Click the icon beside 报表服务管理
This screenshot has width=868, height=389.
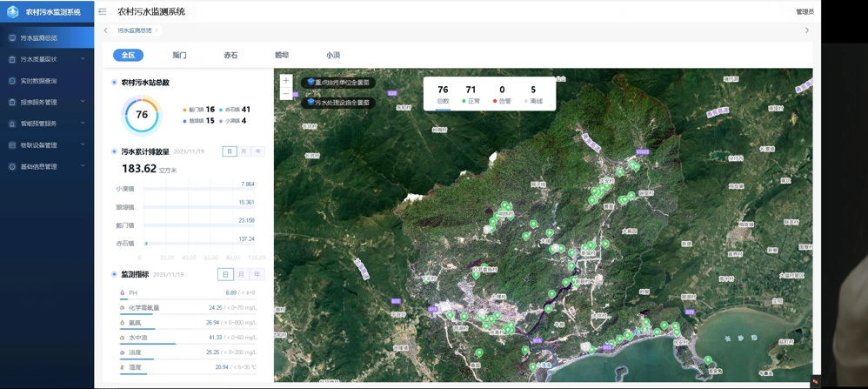(12, 102)
